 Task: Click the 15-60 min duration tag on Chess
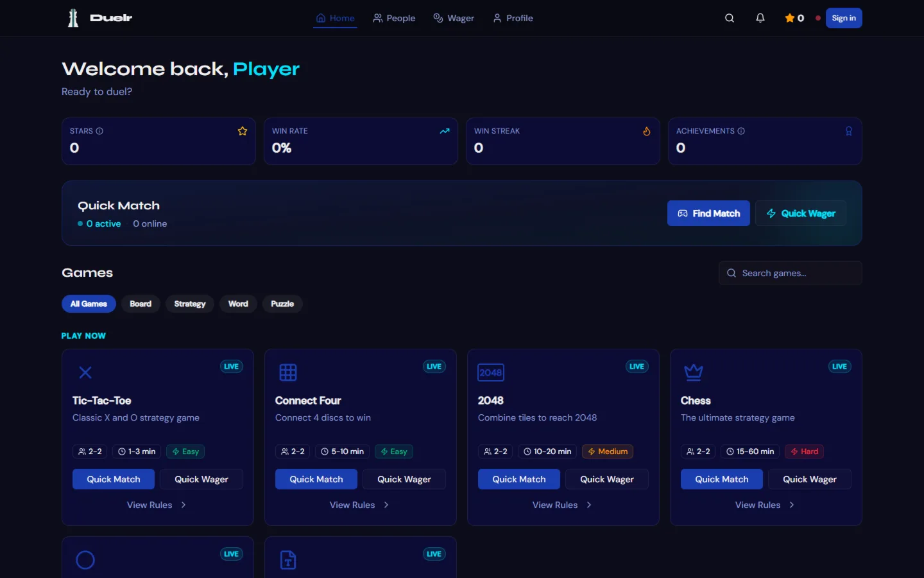(750, 451)
